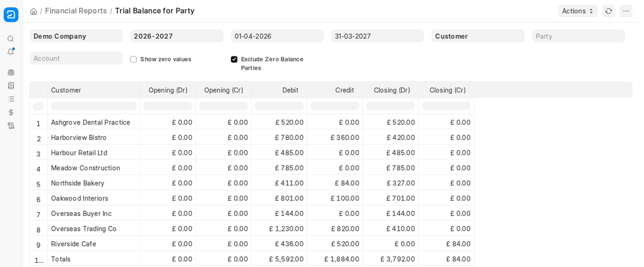The height and width of the screenshot is (267, 644).
Task: Select the Totals row label
Action: (94, 259)
